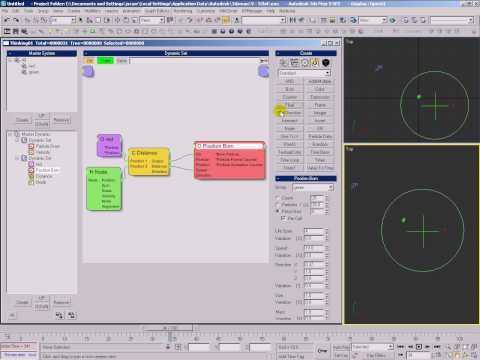This screenshot has width=480, height=360.
Task: Click Remove button under Master System list
Action: click(61, 120)
